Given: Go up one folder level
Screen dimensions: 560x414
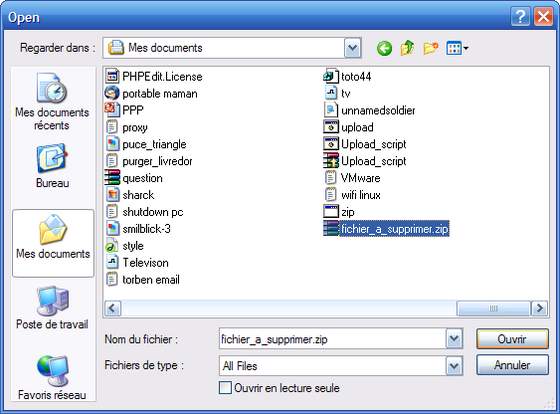Looking at the screenshot, I should [408, 48].
